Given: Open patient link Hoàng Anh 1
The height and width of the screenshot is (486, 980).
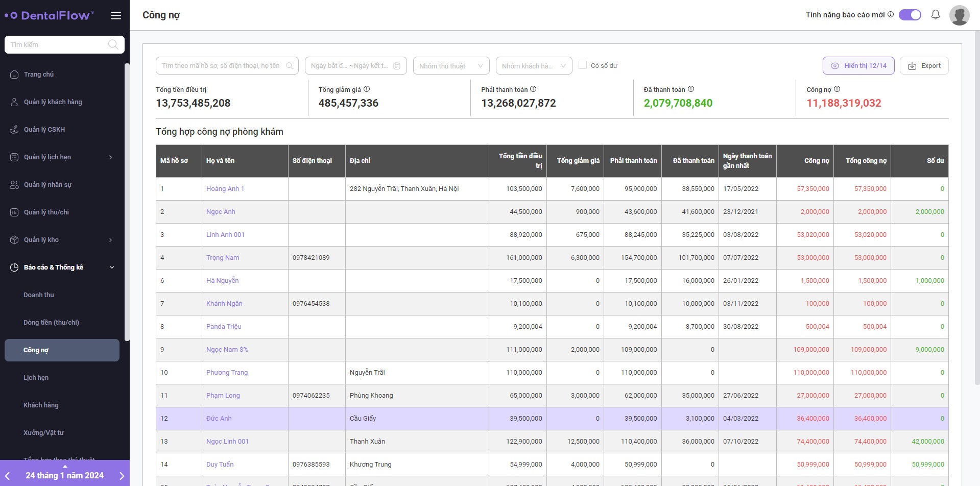Looking at the screenshot, I should tap(225, 189).
